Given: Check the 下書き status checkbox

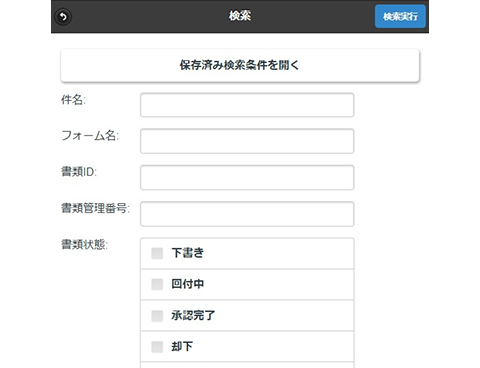Looking at the screenshot, I should 157,253.
